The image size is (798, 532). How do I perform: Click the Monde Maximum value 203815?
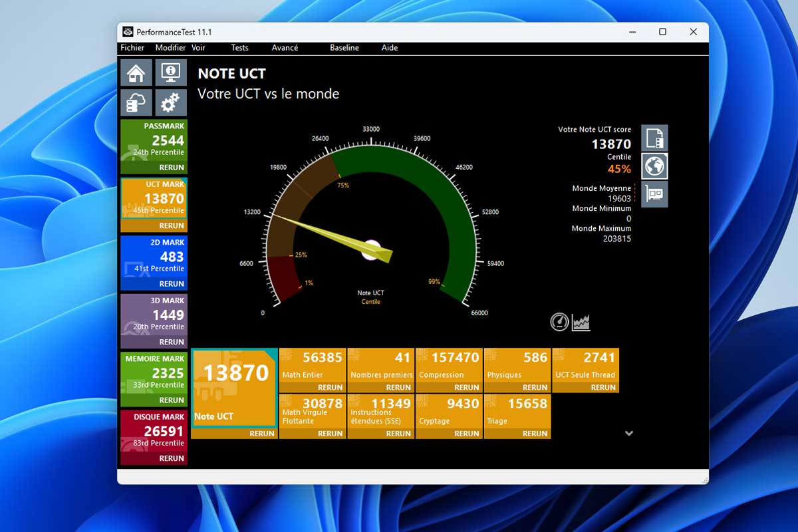click(x=617, y=239)
